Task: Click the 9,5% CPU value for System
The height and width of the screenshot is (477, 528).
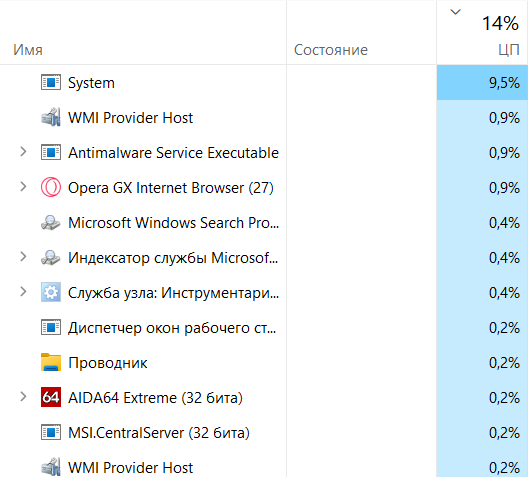Action: [x=504, y=83]
